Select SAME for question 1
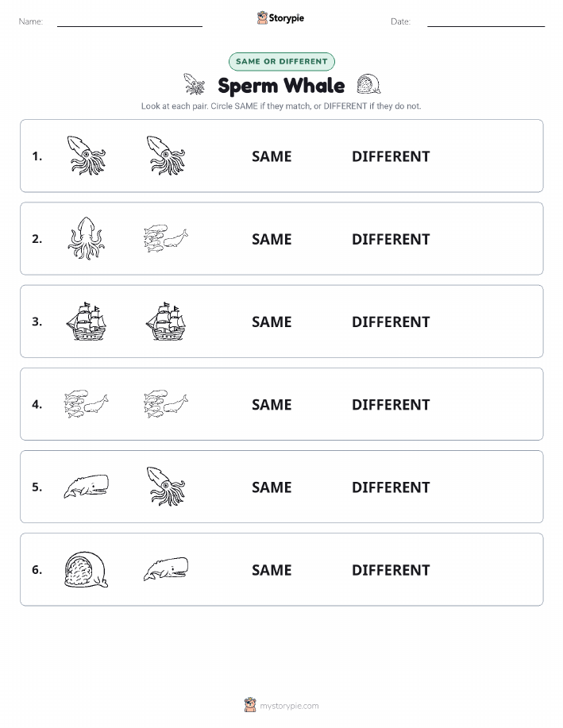The height and width of the screenshot is (728, 563). coord(272,156)
